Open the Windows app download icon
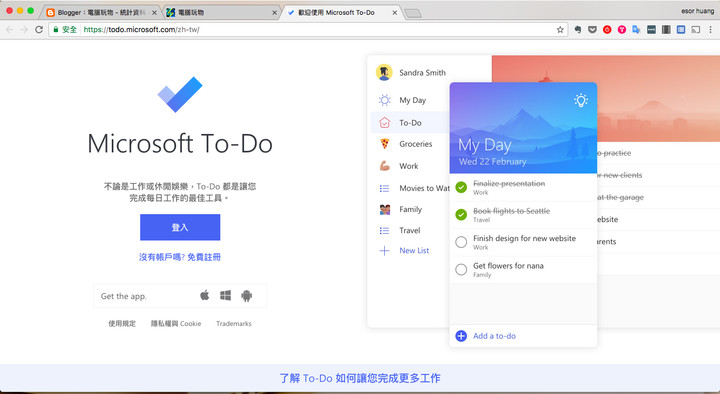Image resolution: width=720 pixels, height=394 pixels. tap(225, 296)
